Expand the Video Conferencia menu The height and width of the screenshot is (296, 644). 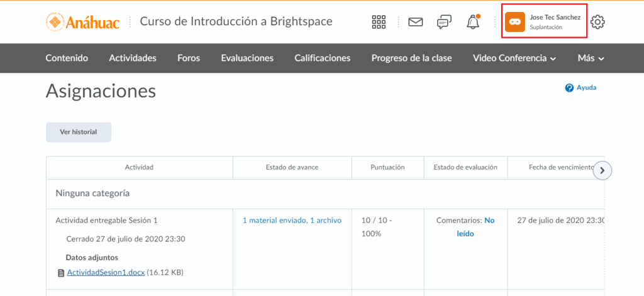click(514, 58)
